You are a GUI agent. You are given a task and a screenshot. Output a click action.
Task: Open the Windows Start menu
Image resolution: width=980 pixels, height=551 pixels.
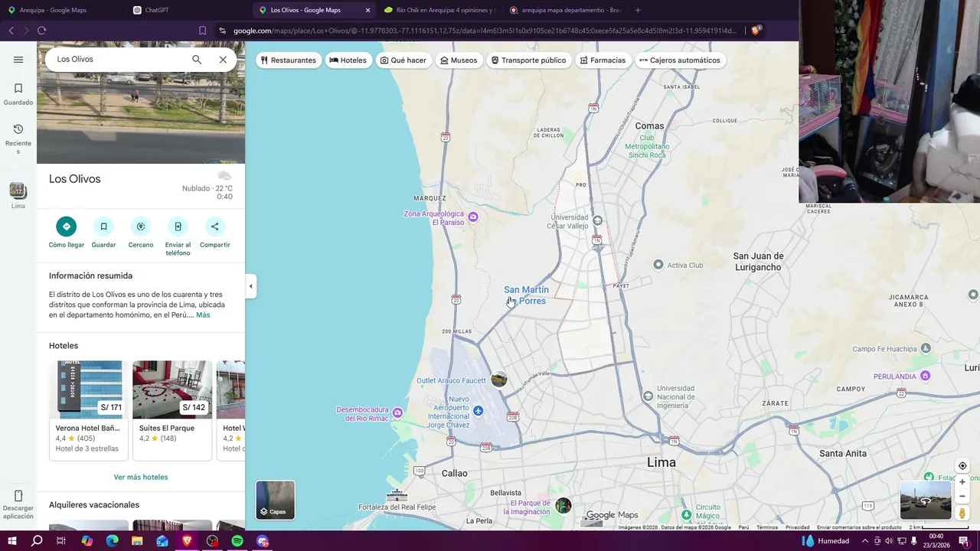(x=11, y=541)
